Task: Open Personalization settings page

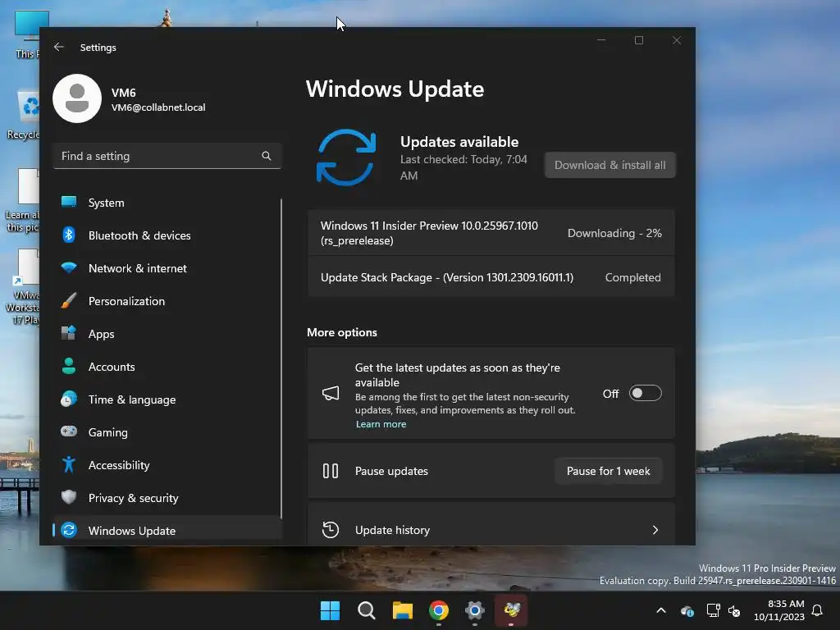Action: click(167, 301)
